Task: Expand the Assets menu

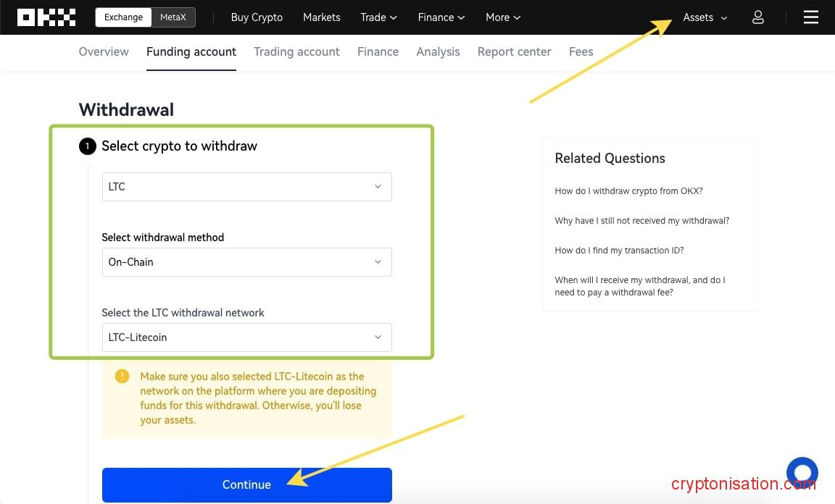Action: coord(705,17)
